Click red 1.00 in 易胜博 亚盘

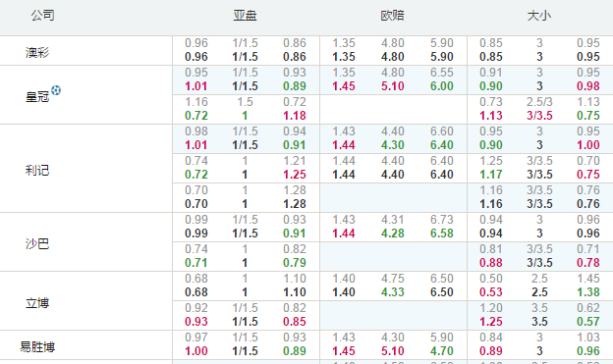196,351
